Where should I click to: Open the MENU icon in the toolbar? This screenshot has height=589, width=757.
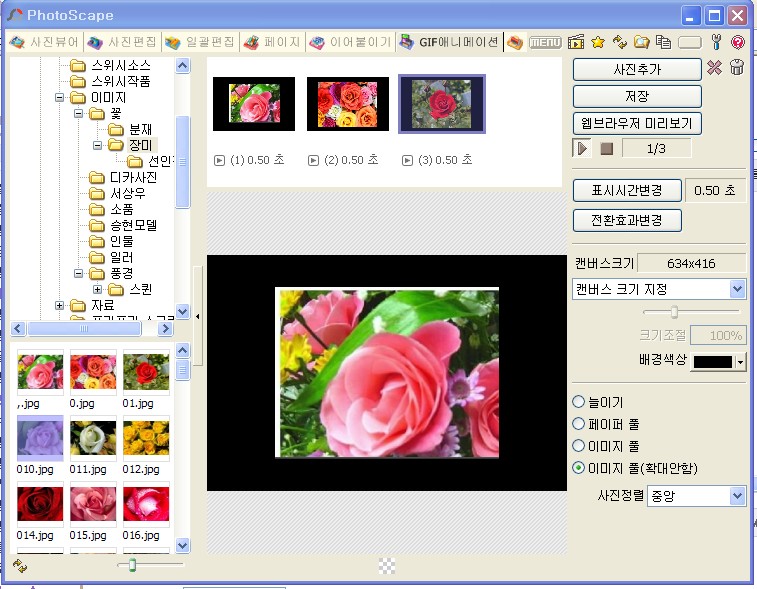[545, 42]
